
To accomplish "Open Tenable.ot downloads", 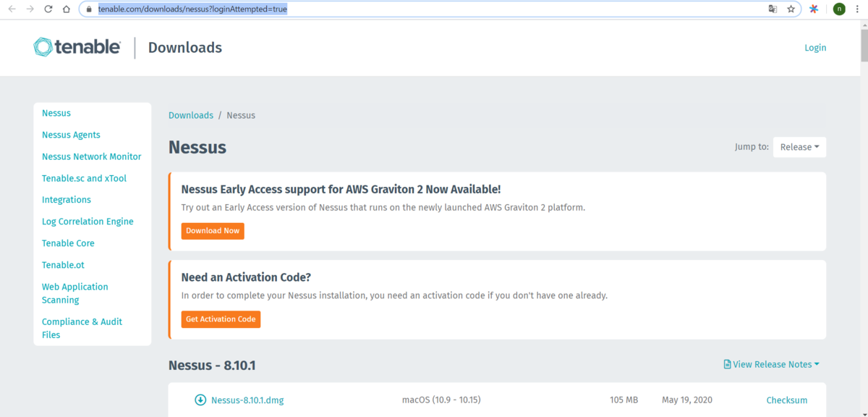I will (x=63, y=265).
